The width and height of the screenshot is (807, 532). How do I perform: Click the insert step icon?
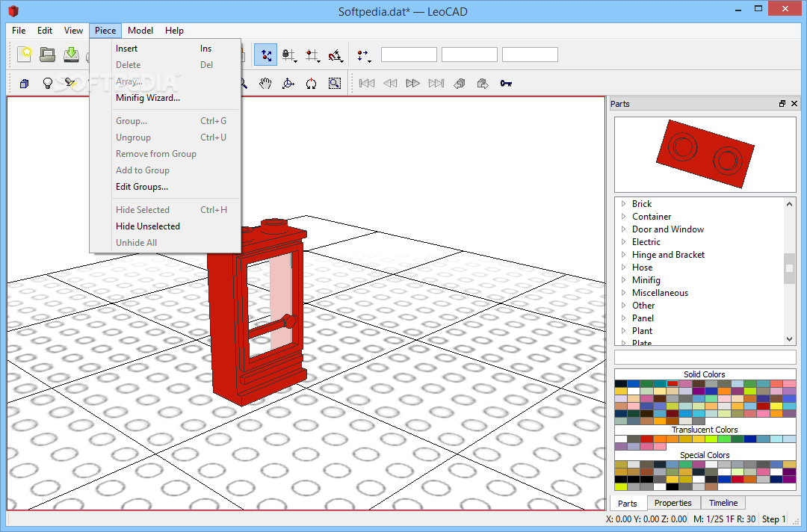pyautogui.click(x=460, y=84)
